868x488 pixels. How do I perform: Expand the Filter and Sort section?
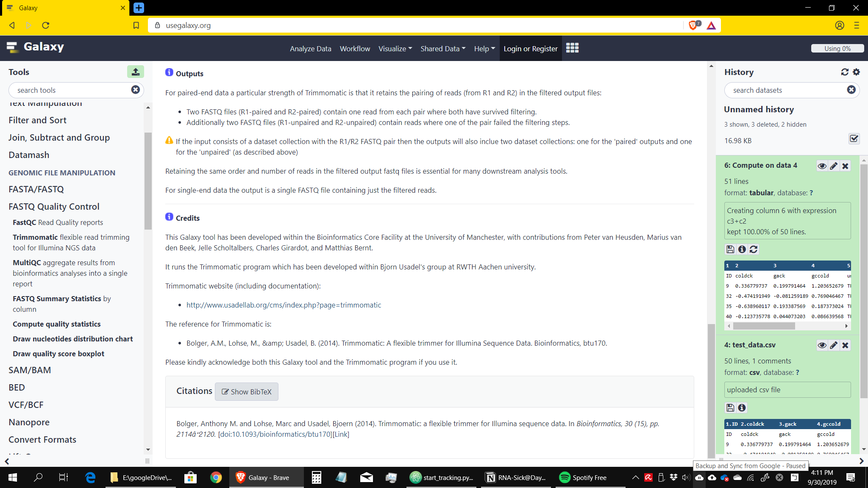click(37, 120)
